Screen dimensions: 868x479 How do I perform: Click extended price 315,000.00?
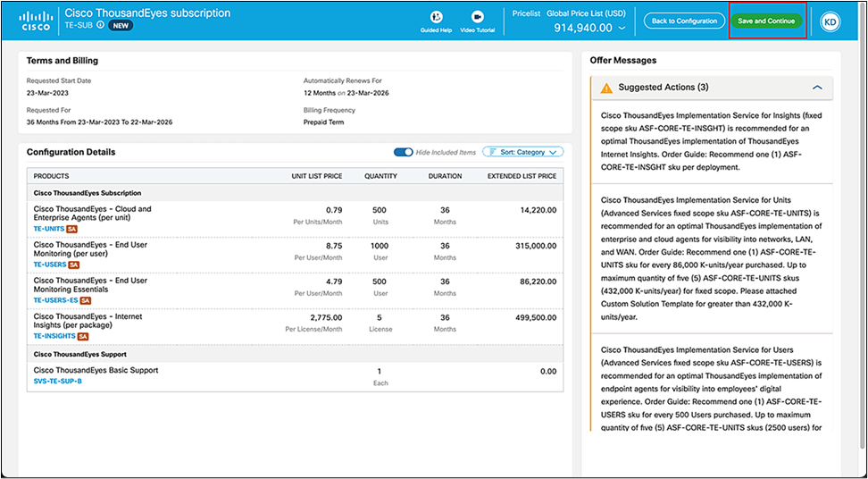[537, 246]
